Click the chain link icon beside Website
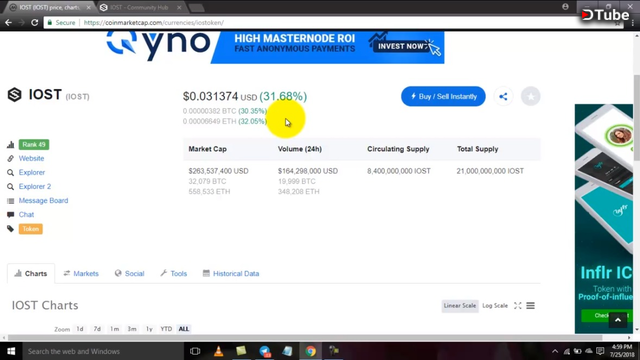640x360 pixels. pyautogui.click(x=11, y=158)
